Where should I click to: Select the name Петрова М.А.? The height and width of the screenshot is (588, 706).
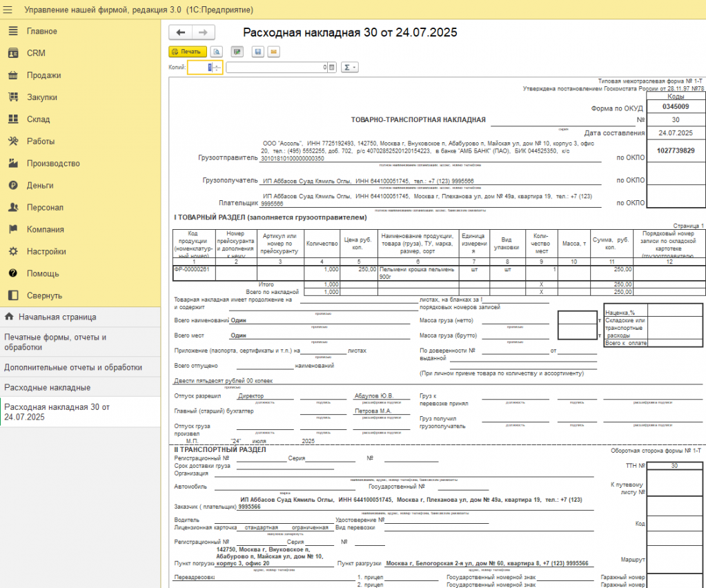pos(373,411)
